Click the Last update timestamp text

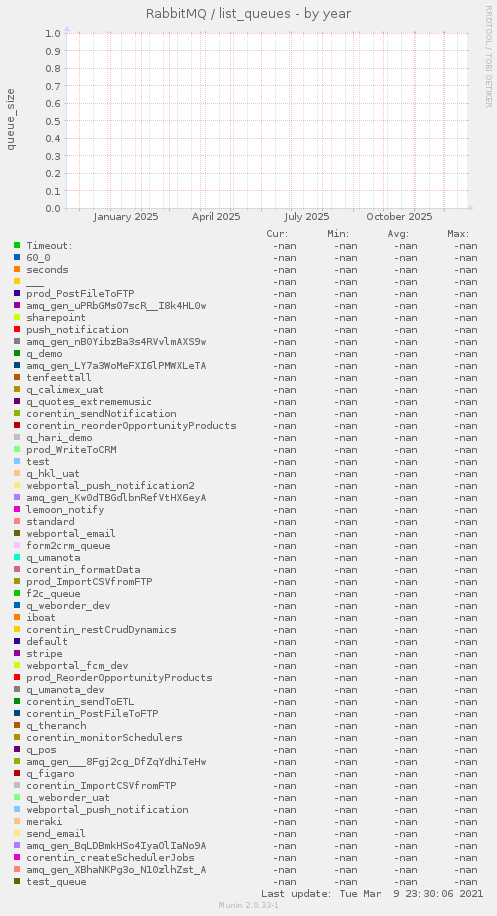[x=372, y=893]
